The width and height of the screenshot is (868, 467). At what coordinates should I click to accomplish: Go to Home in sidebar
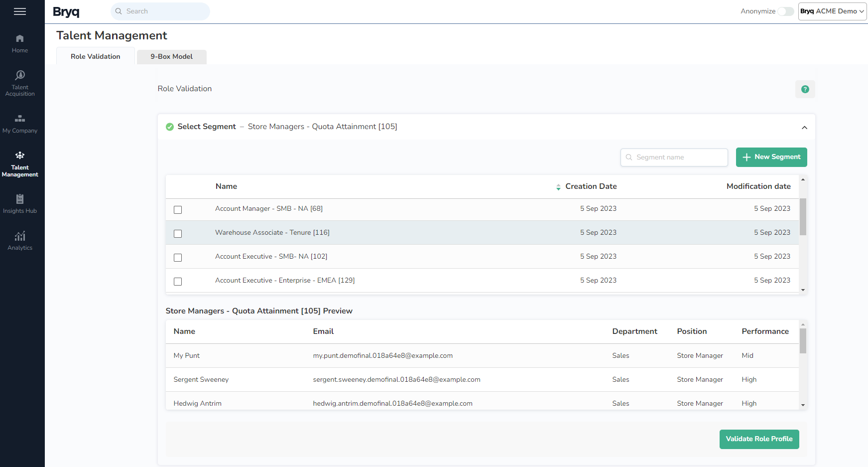click(x=20, y=43)
